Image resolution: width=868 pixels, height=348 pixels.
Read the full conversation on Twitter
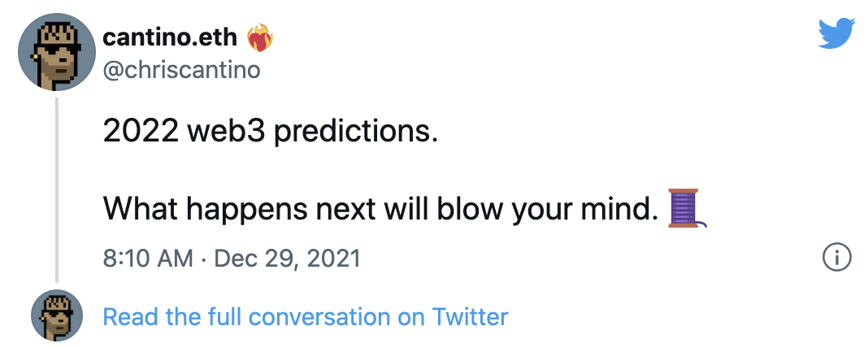pos(306,316)
